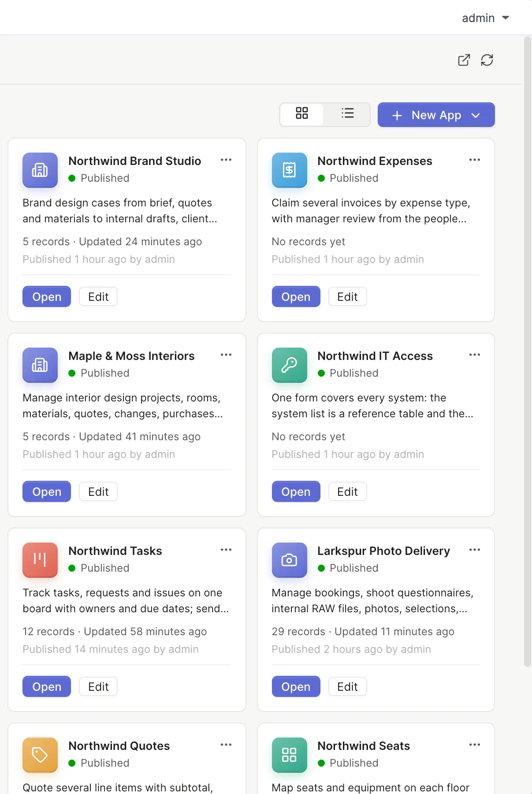Click the Northwind Quotes title

click(x=119, y=746)
